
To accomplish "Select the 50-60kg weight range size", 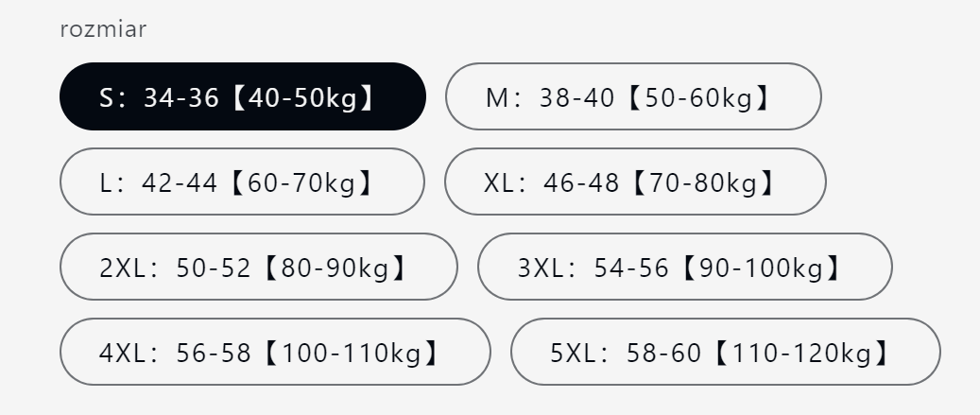I will point(633,96).
